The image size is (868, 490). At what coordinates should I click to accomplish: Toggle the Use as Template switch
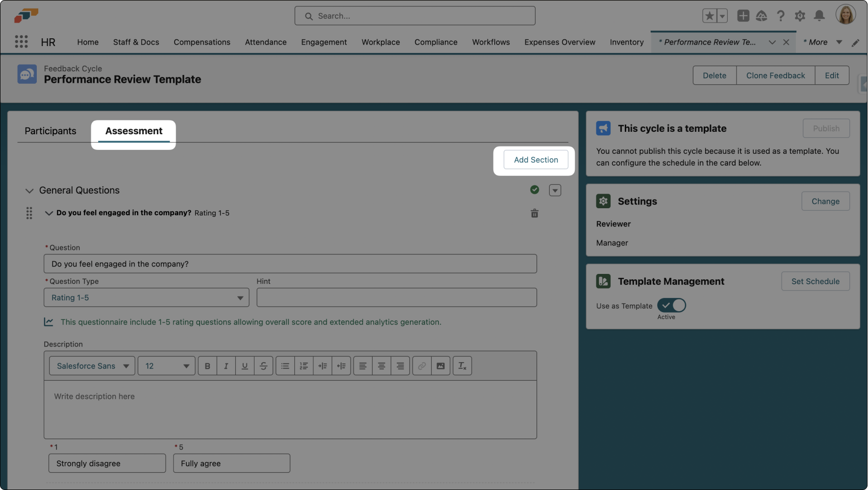[x=671, y=305]
